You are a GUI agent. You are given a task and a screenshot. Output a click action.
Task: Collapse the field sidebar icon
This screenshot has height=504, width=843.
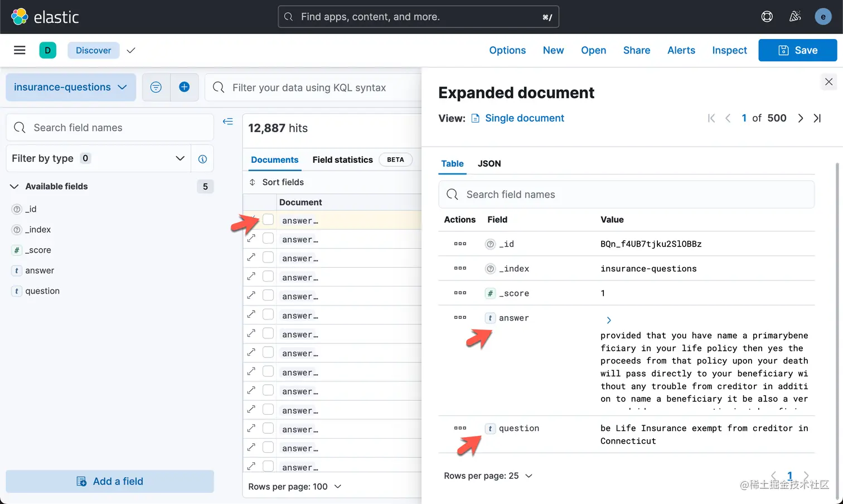(228, 122)
